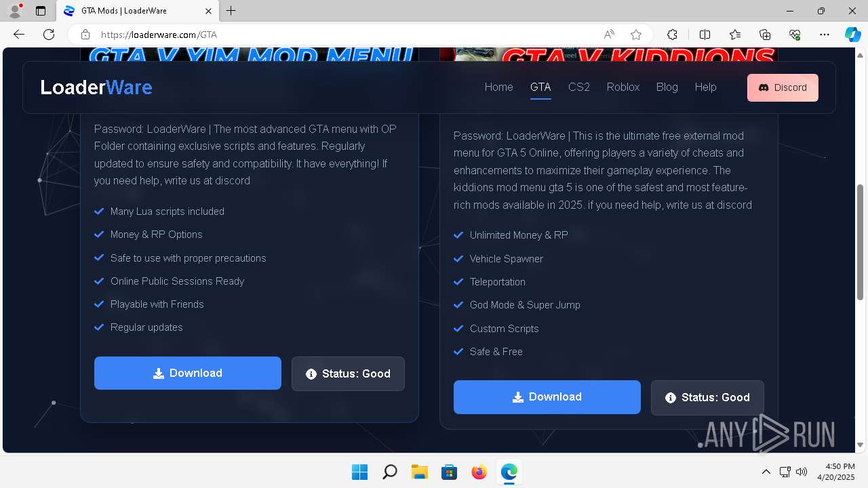This screenshot has height=488, width=868.
Task: Toggle Split screen view icon
Action: tap(705, 35)
